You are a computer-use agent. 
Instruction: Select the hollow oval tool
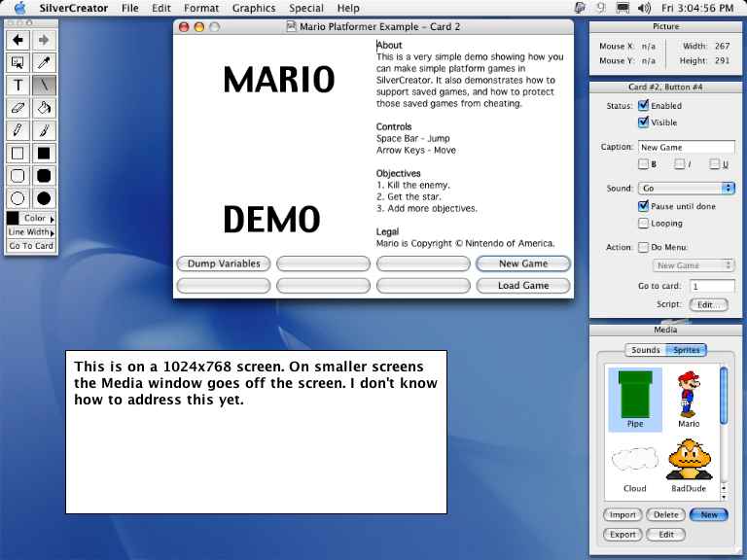(18, 198)
